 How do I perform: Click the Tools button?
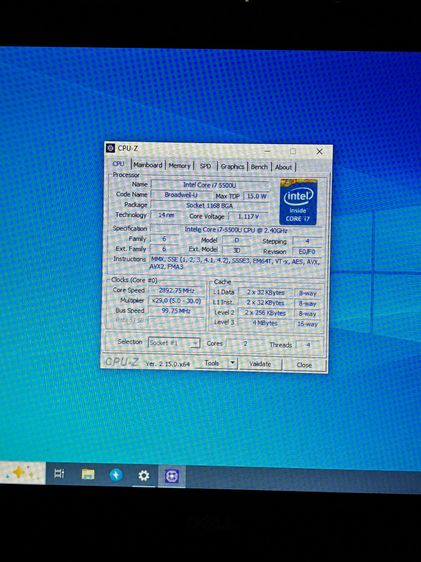(212, 363)
